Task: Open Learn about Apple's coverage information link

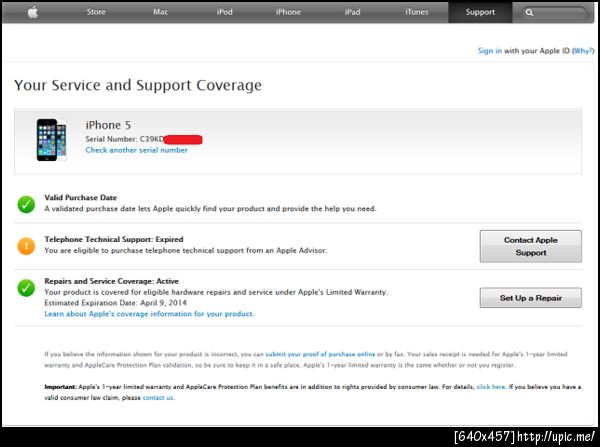Action: [x=149, y=314]
